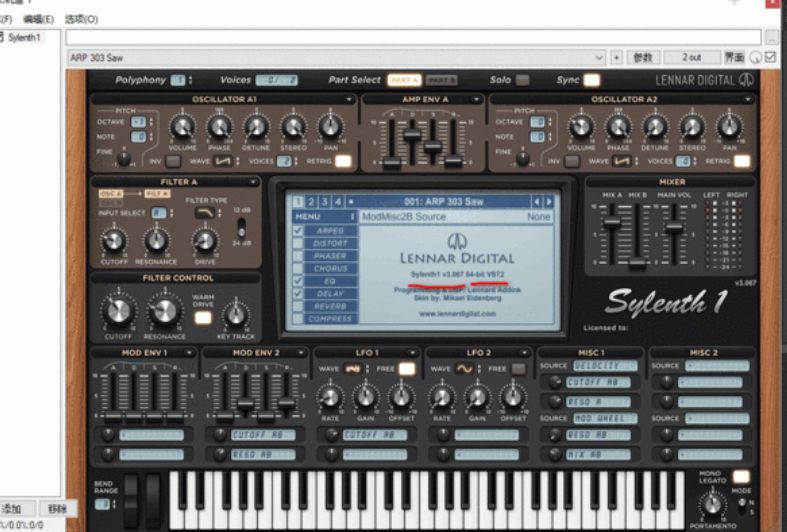The image size is (787, 532).
Task: Click Portamento knob
Action: pyautogui.click(x=712, y=505)
